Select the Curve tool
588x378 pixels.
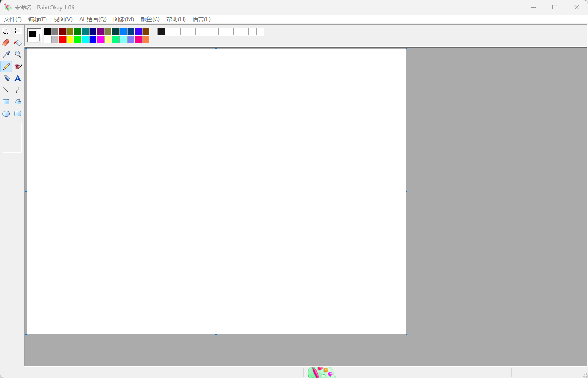[18, 90]
